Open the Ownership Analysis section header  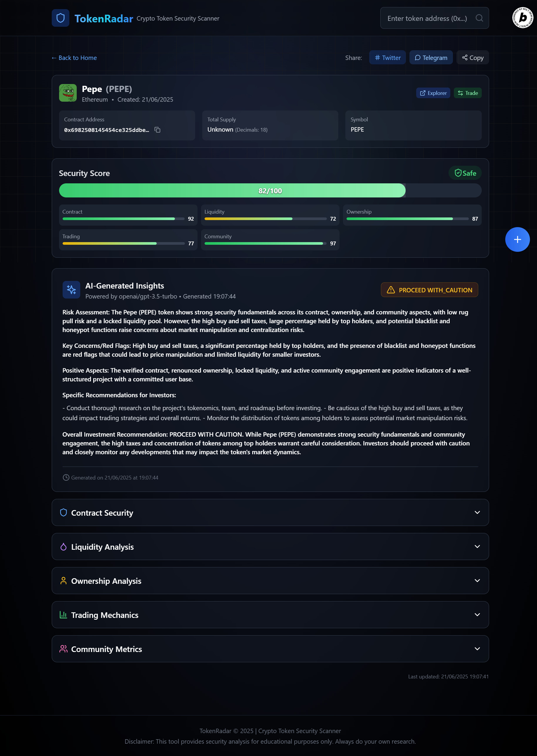coord(270,581)
